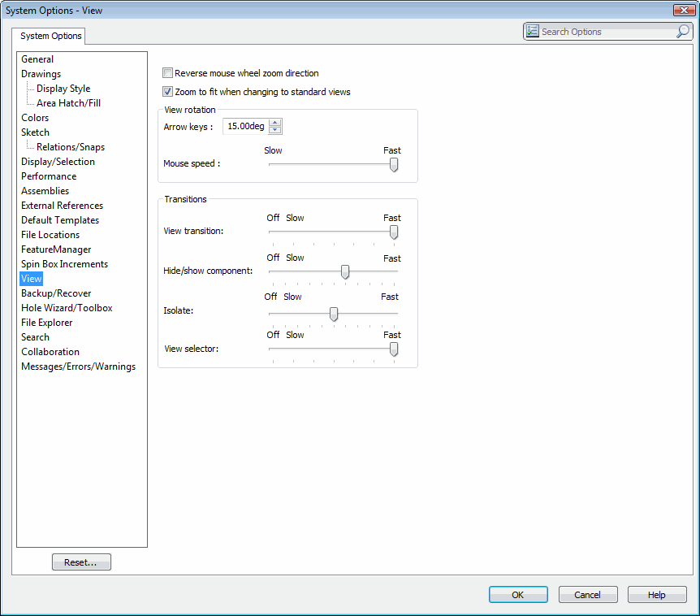Click the search magnifier icon
700x616 pixels.
point(683,31)
